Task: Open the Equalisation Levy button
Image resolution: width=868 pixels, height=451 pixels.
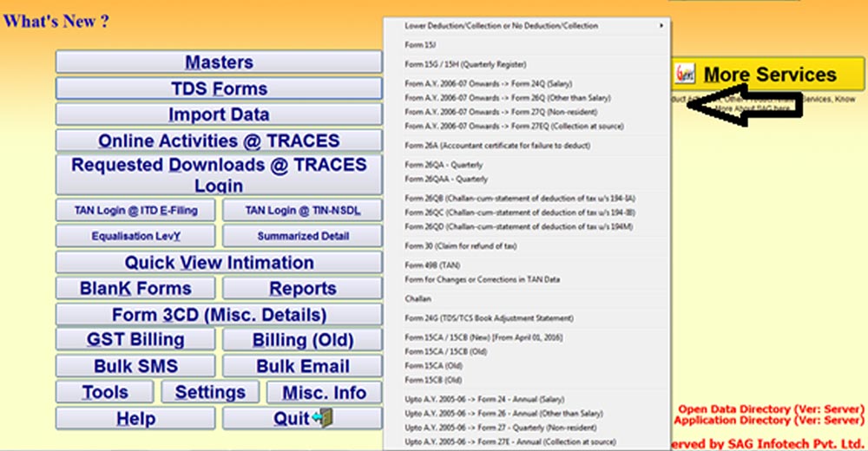Action: [136, 236]
